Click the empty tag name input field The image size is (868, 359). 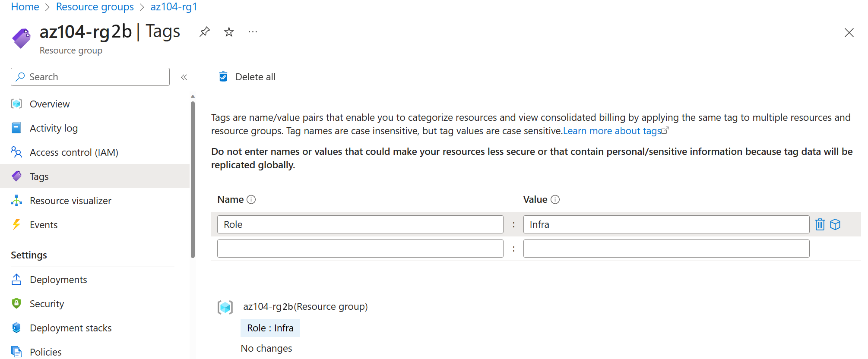(360, 248)
